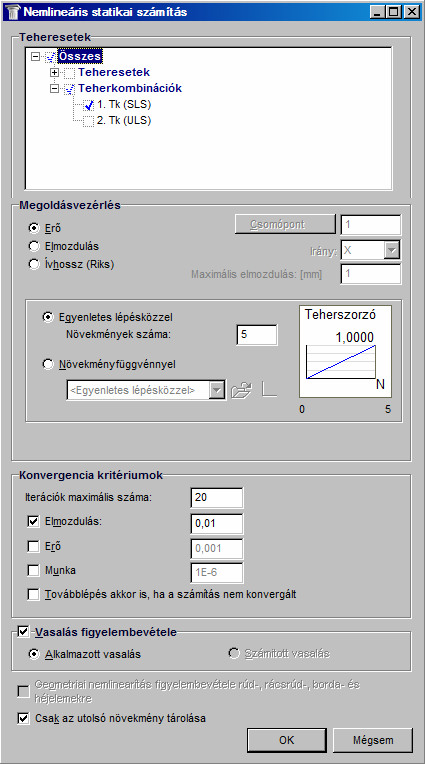Expand the Teheresetek tree node
Image resolution: width=425 pixels, height=764 pixels.
tap(54, 73)
